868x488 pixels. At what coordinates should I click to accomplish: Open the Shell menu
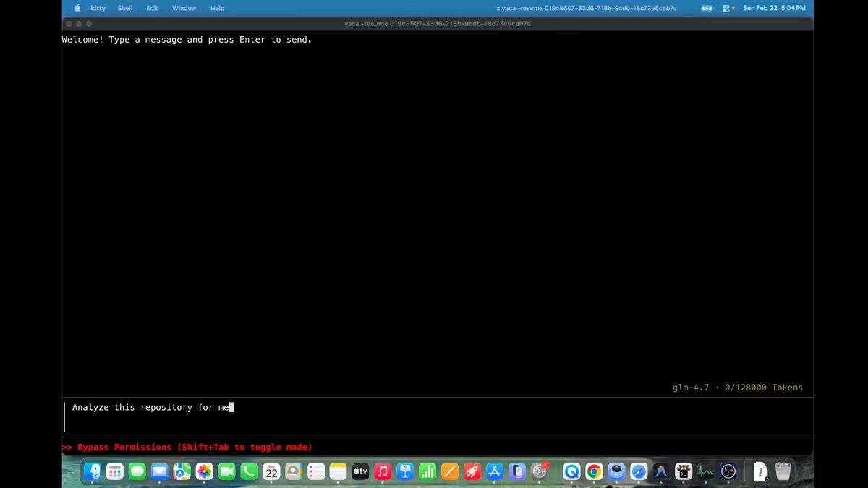125,8
